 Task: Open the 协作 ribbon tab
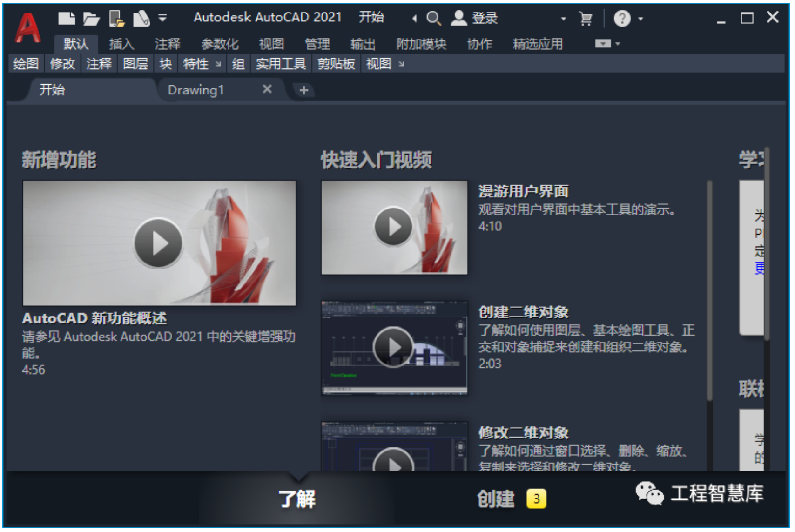click(x=479, y=44)
